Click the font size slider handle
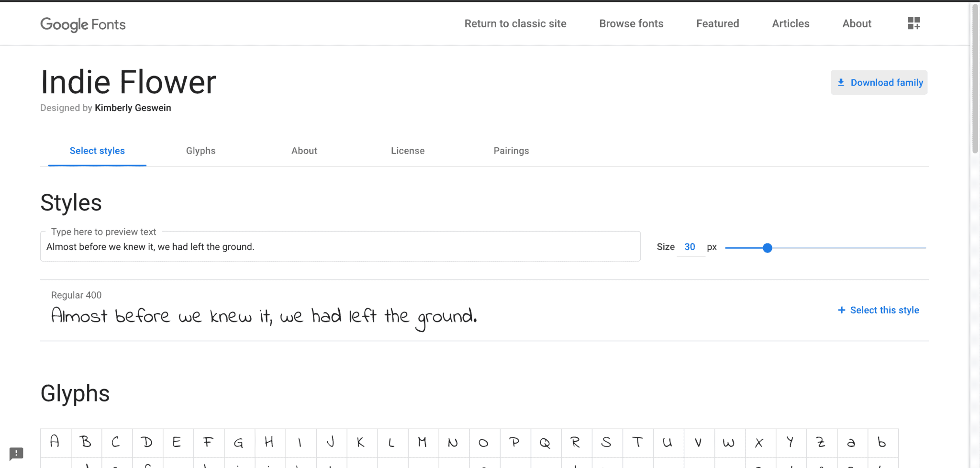Viewport: 980px width, 468px height. (x=768, y=248)
